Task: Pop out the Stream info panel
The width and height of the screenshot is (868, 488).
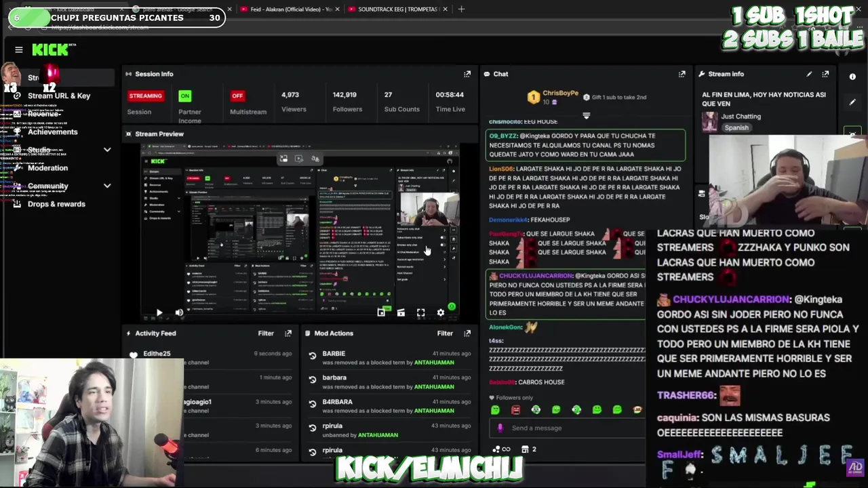Action: tap(825, 74)
